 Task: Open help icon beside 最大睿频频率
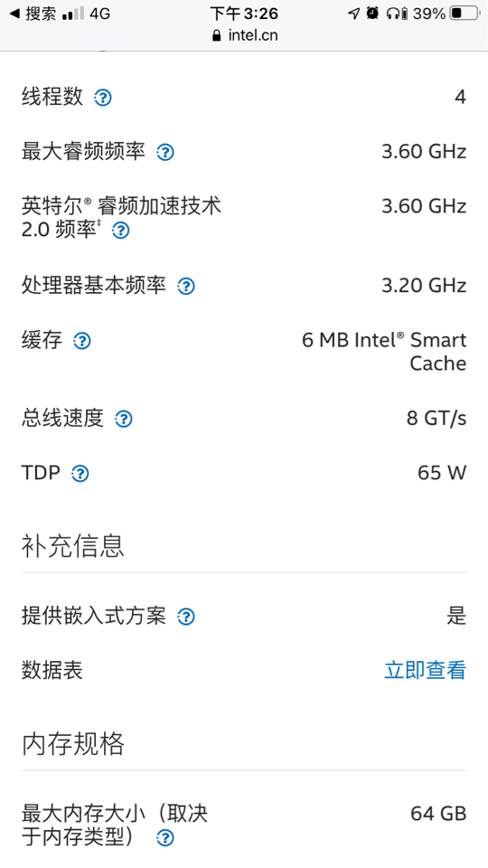[x=164, y=152]
